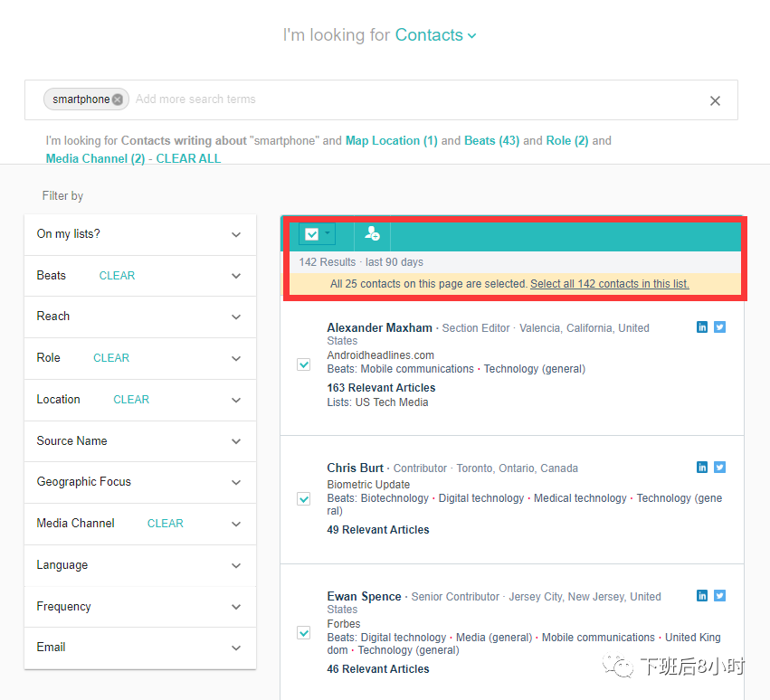Click CLEAR ALL filters link
The height and width of the screenshot is (700, 770).
[x=188, y=158]
